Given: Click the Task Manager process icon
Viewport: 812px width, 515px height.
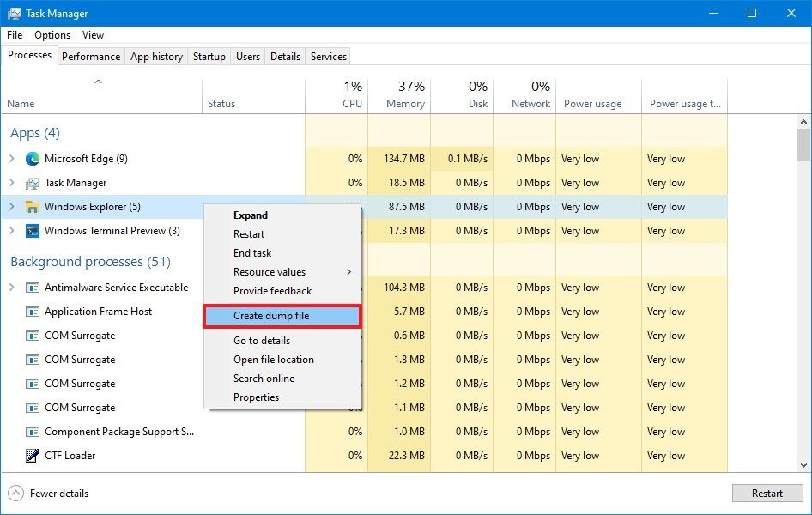Looking at the screenshot, I should (33, 182).
